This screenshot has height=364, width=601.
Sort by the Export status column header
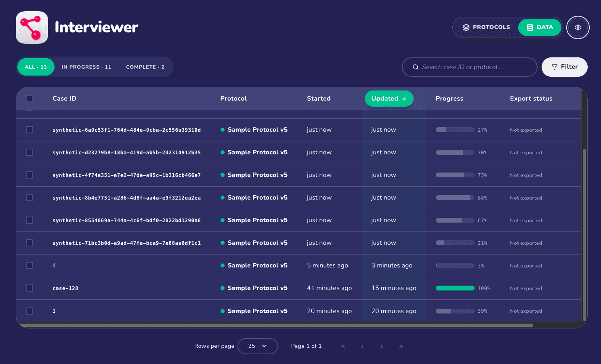531,99
